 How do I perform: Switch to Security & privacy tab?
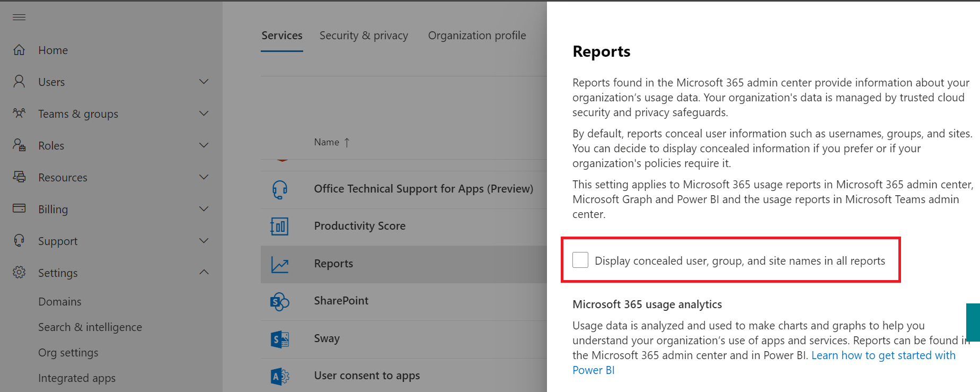[x=364, y=36]
